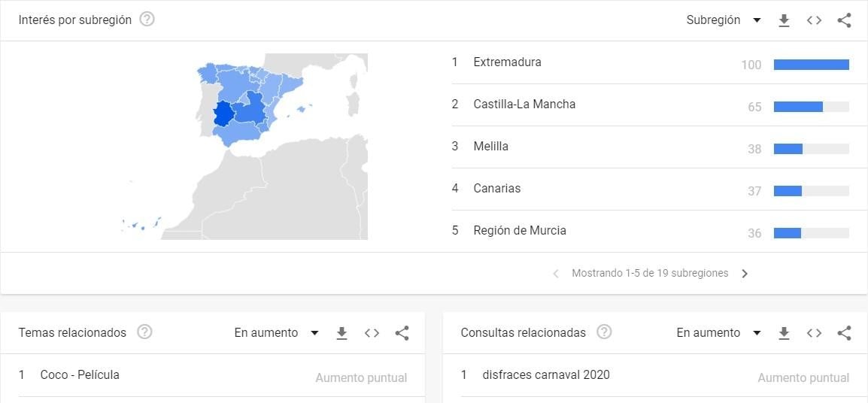Download Consultas relacionadas data
The height and width of the screenshot is (403, 868).
(784, 333)
